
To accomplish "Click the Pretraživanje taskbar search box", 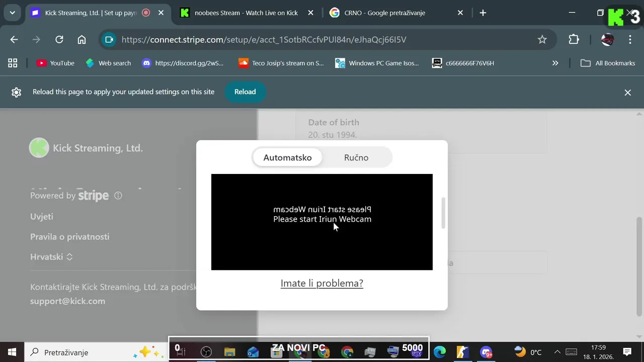I will 96,352.
